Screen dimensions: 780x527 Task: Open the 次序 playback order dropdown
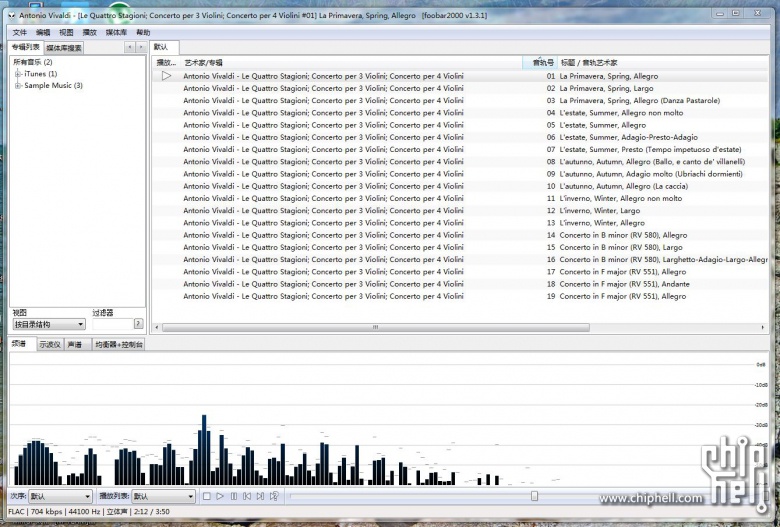click(60, 496)
